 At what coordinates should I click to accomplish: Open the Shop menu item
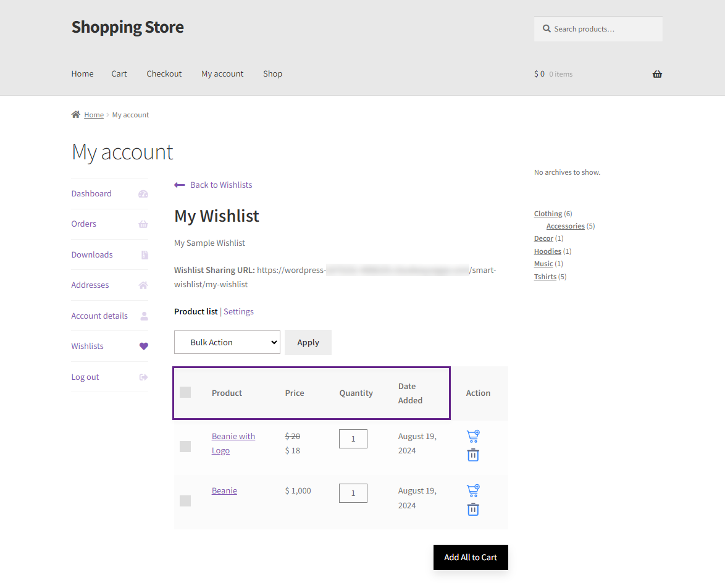(x=273, y=73)
